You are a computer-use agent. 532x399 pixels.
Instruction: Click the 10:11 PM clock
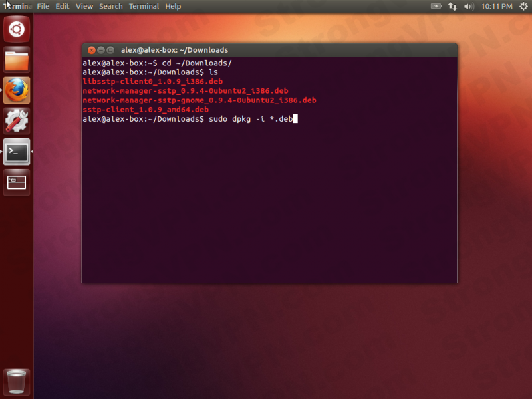tap(497, 6)
